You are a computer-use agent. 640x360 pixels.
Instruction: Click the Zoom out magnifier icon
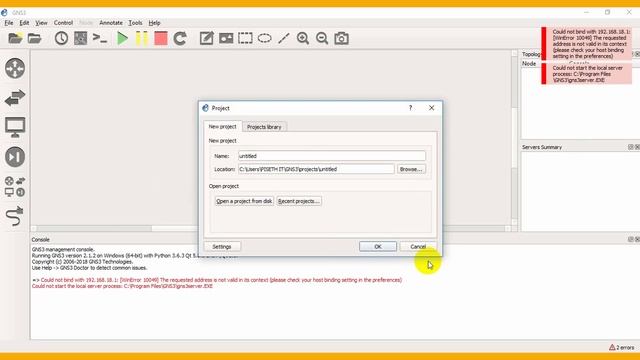point(322,38)
